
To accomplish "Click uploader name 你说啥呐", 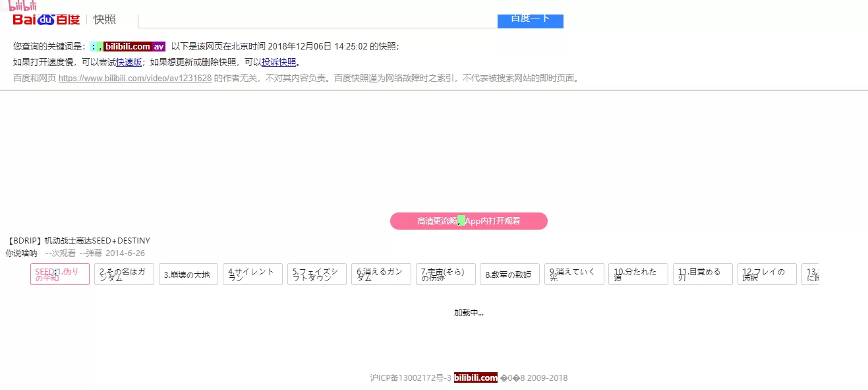I will point(21,253).
